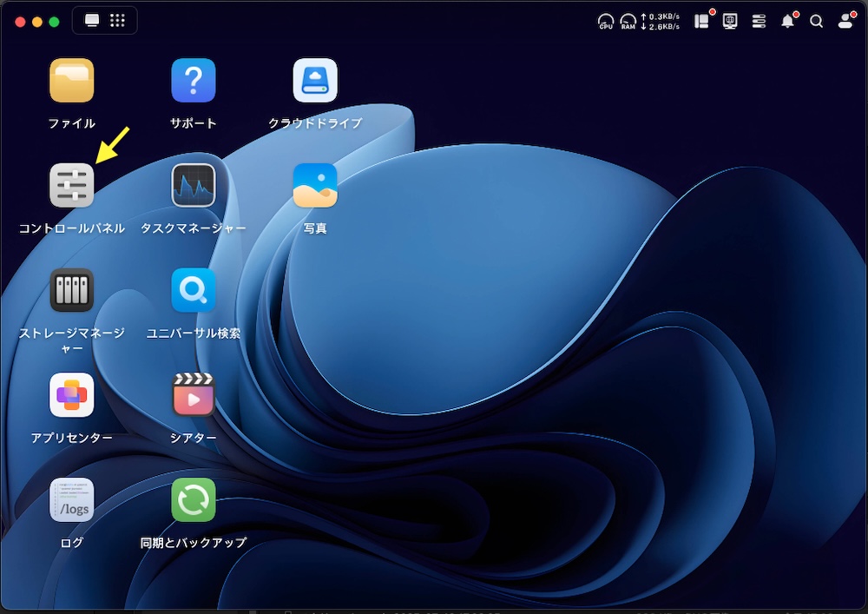This screenshot has width=868, height=614.
Task: Minimize the window with yellow button
Action: [x=37, y=22]
